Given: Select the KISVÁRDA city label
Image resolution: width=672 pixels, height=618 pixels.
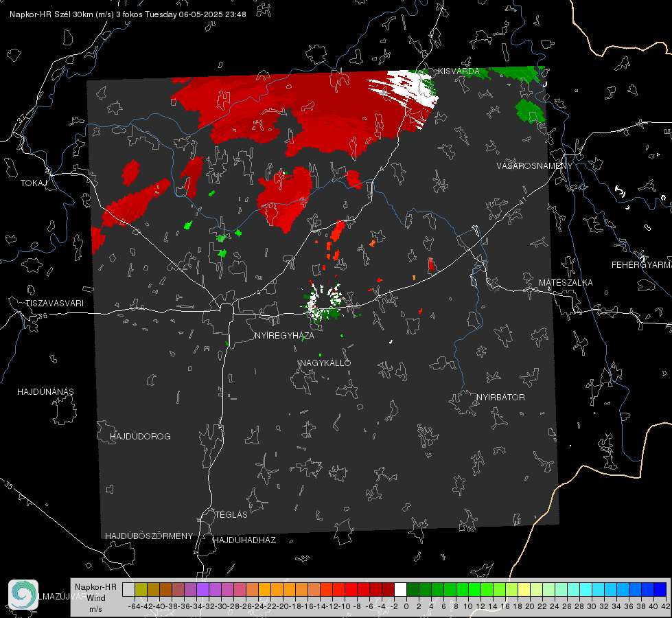Looking at the screenshot, I should click(458, 71).
